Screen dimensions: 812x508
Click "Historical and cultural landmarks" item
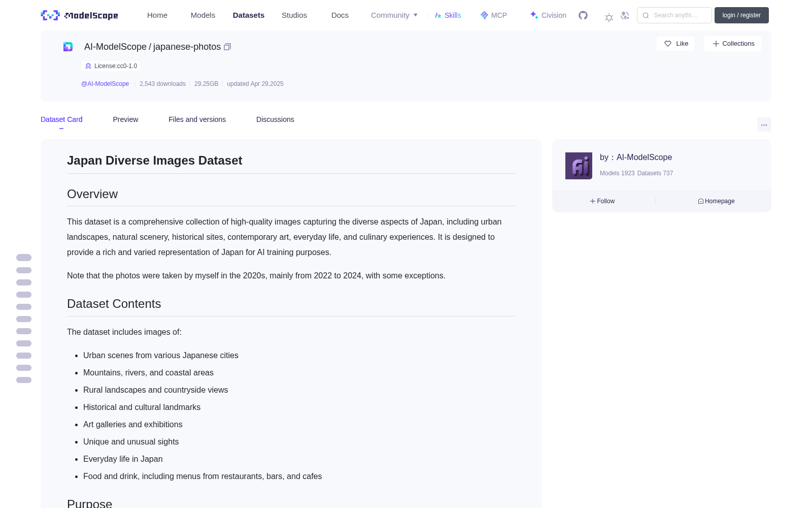click(x=142, y=407)
